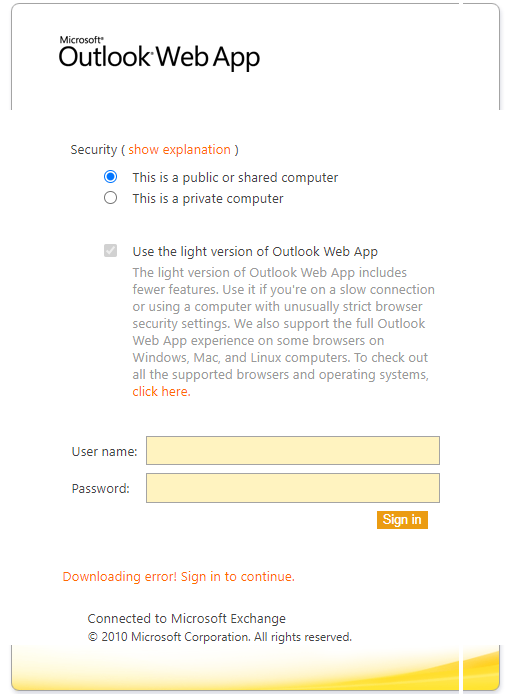Screen dimensions: 505x694
Task: Click the 'Use the light version' label text
Action: pos(255,251)
